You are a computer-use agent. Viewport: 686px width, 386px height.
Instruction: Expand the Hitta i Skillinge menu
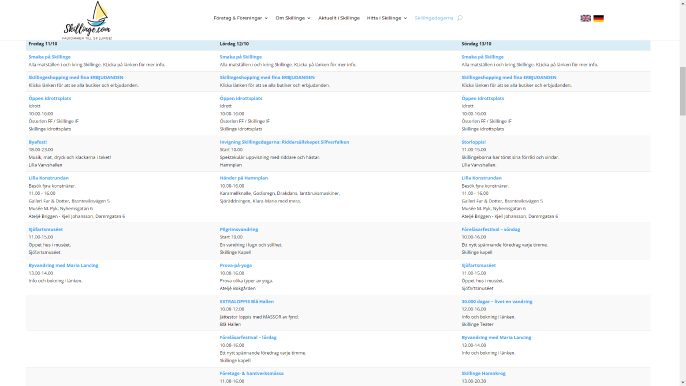point(387,18)
